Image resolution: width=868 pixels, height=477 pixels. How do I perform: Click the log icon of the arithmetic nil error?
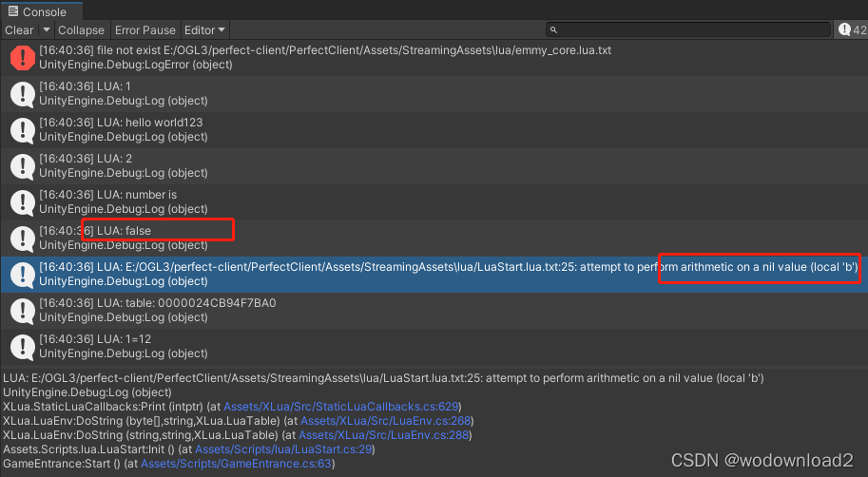pyautogui.click(x=23, y=275)
